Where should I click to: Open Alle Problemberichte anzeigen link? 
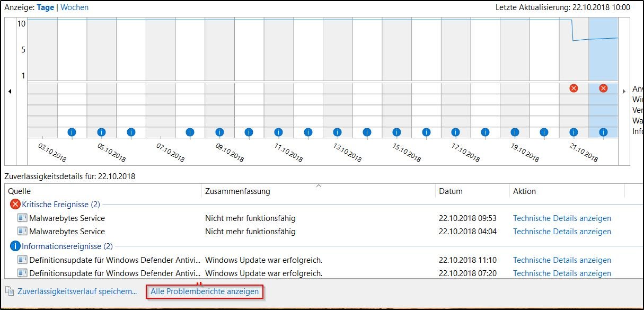point(205,291)
